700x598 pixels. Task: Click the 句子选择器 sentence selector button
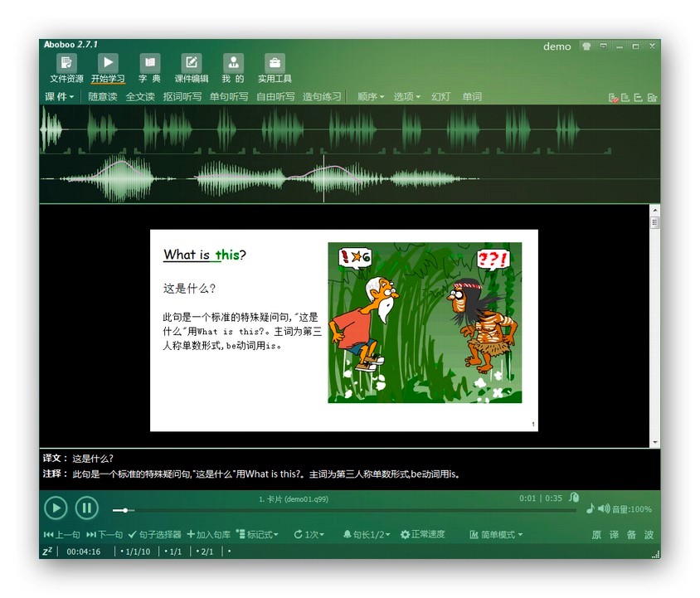coord(160,535)
